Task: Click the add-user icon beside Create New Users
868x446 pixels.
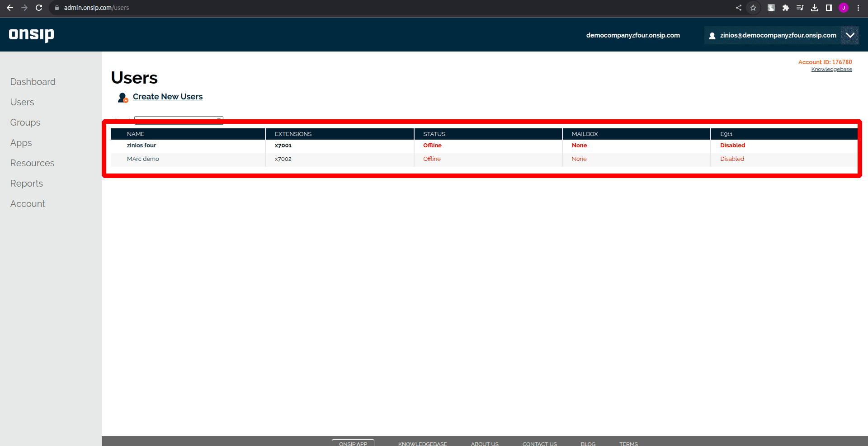Action: coord(123,98)
